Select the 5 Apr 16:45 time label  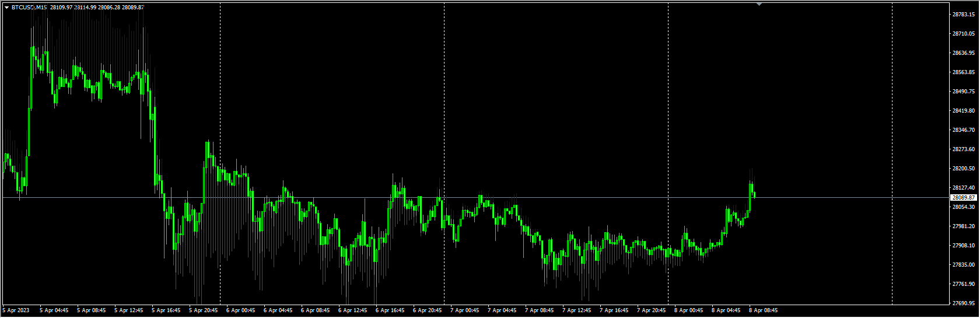[166, 310]
